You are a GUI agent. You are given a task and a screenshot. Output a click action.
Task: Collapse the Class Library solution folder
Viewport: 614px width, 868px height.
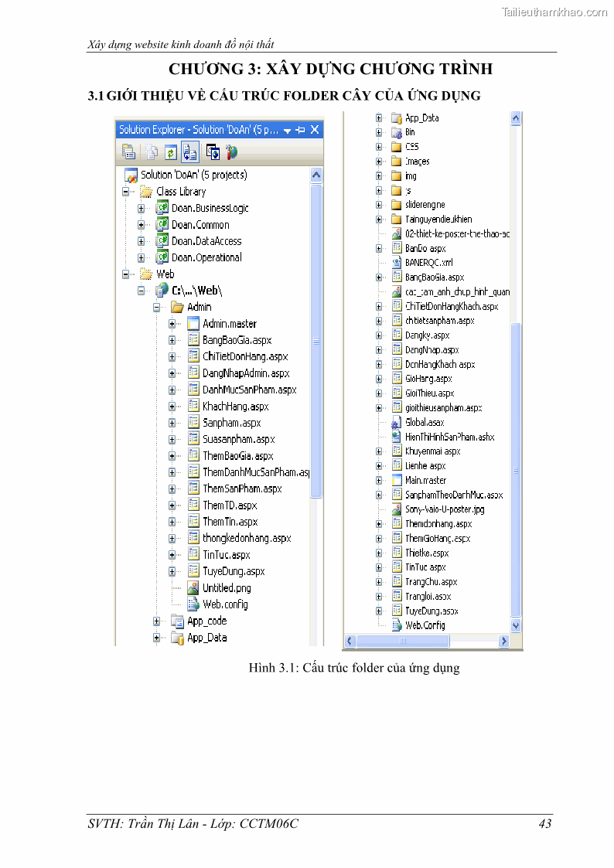[x=125, y=192]
